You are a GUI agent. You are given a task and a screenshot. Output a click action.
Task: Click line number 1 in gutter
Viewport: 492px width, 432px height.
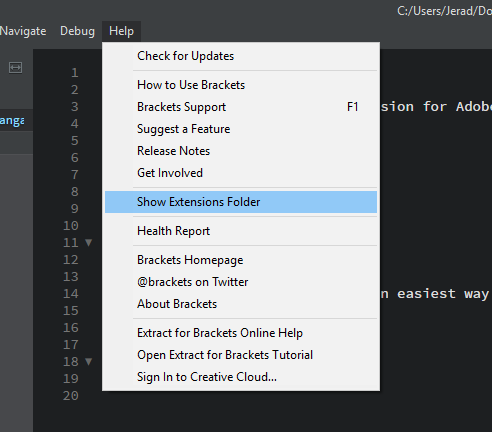click(x=75, y=73)
